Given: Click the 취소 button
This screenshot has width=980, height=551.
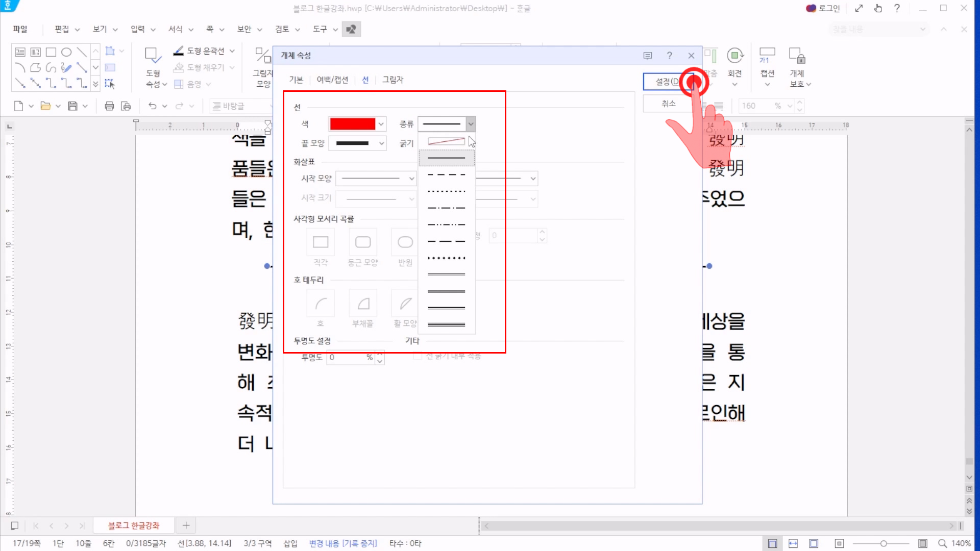Looking at the screenshot, I should pos(668,104).
